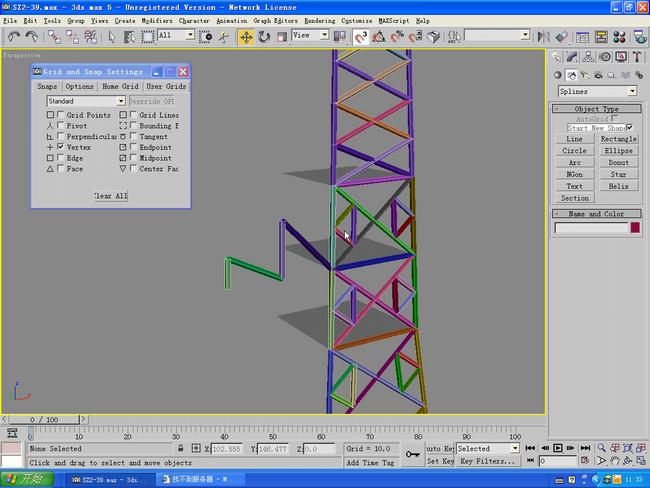Click the Clear All button

(x=110, y=196)
